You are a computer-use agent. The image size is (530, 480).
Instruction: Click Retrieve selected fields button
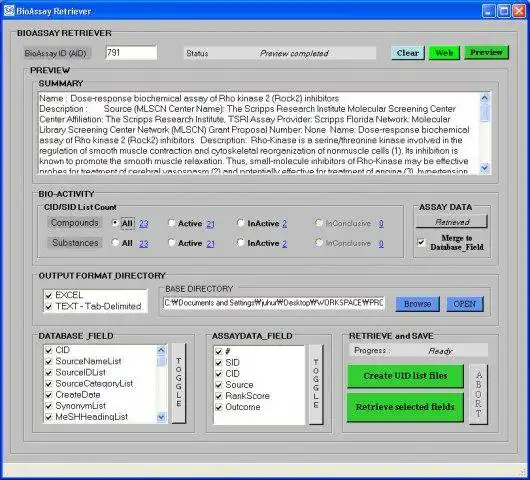[405, 407]
